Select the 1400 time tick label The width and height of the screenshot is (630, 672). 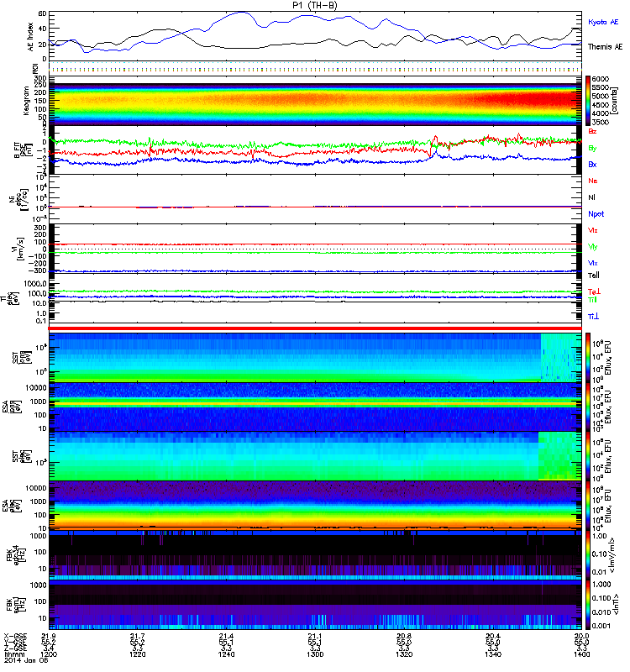tap(581, 654)
